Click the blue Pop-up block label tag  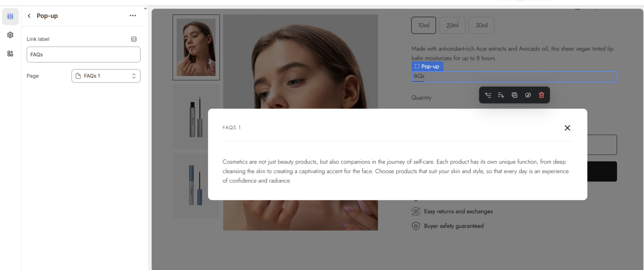[x=427, y=66]
